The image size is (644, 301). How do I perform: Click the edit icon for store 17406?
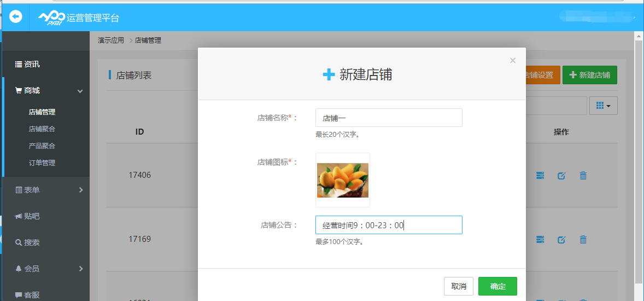tap(561, 176)
